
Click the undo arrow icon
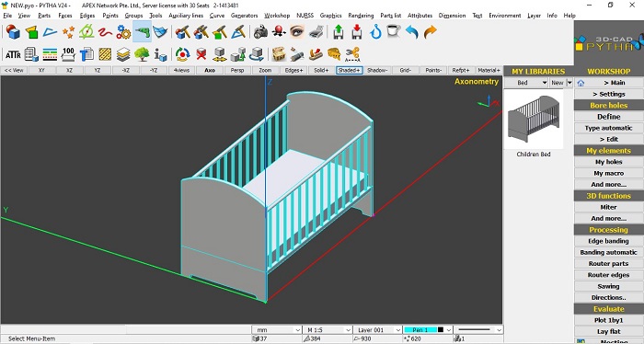[411, 31]
